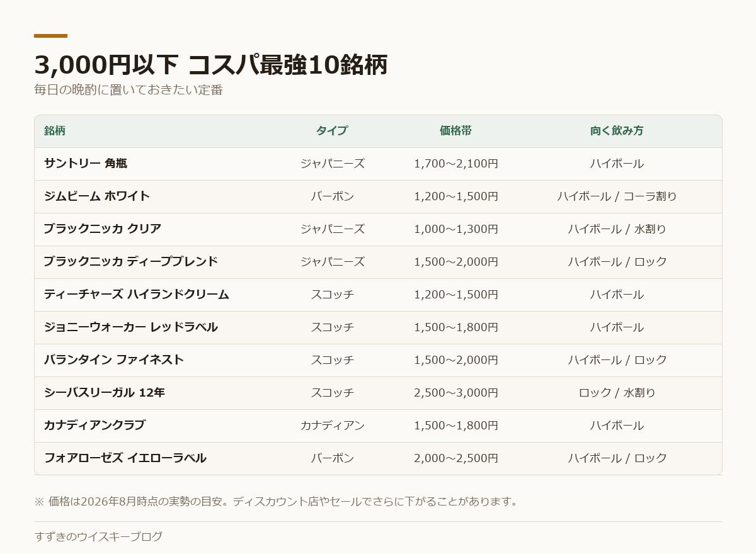
Task: Click 1,500〜2,000円 in バランタイン row
Action: (x=456, y=360)
